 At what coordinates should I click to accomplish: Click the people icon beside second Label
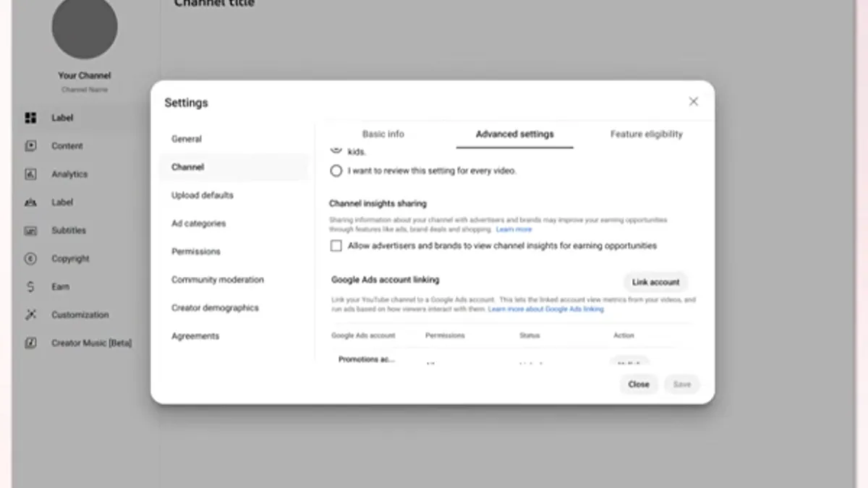point(30,202)
